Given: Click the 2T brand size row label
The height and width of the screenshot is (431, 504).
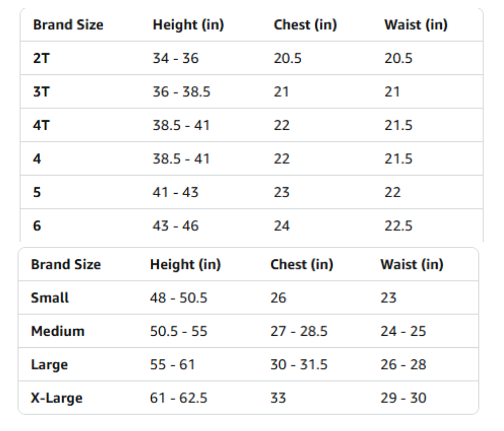Looking at the screenshot, I should click(x=41, y=58).
